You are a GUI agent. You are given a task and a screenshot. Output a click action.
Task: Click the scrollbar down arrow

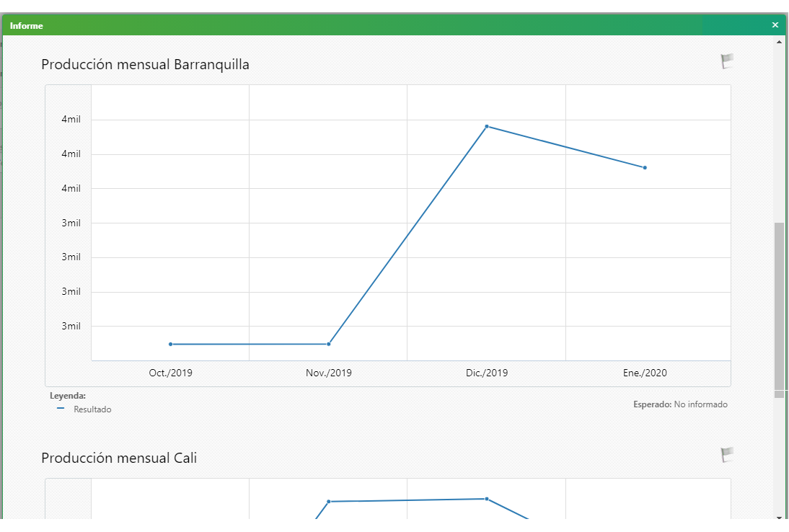[779, 517]
